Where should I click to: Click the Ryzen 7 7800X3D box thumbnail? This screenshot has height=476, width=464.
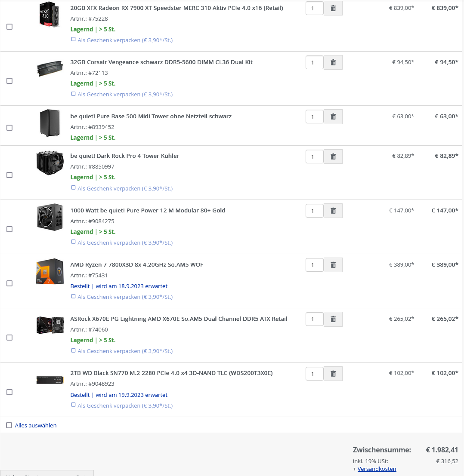[x=50, y=271]
